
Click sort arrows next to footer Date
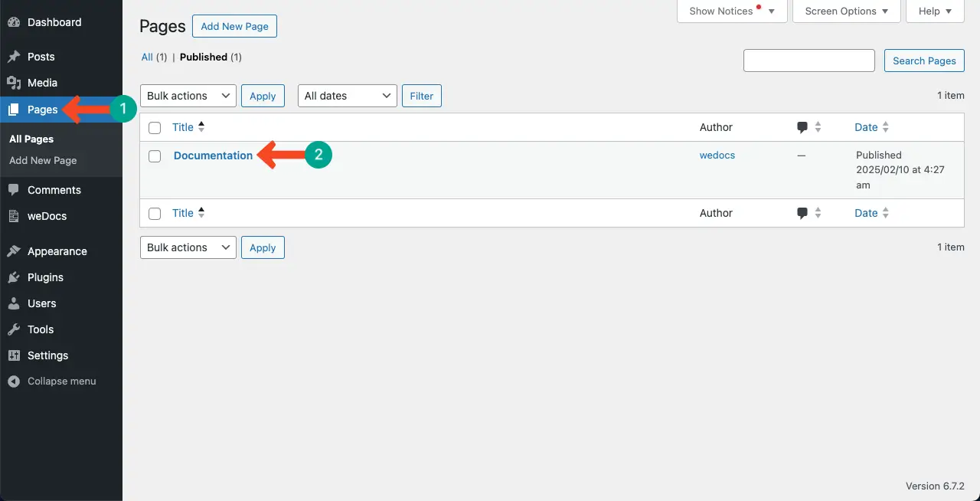point(885,213)
